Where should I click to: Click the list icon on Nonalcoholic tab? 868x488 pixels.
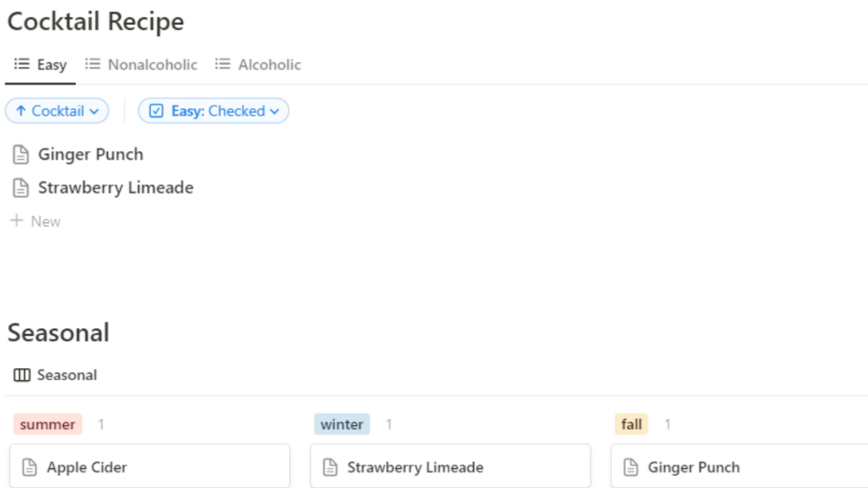[93, 65]
